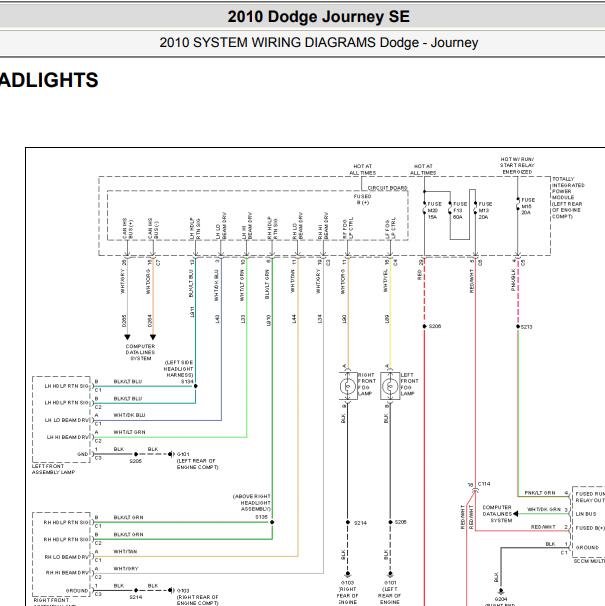Click the L44 circuit number label

tap(294, 319)
